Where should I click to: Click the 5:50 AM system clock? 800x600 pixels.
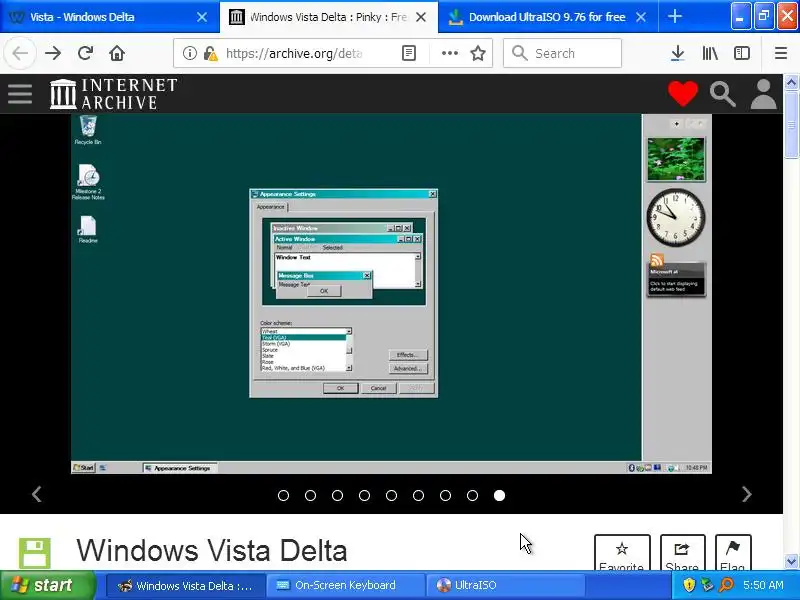pos(763,585)
